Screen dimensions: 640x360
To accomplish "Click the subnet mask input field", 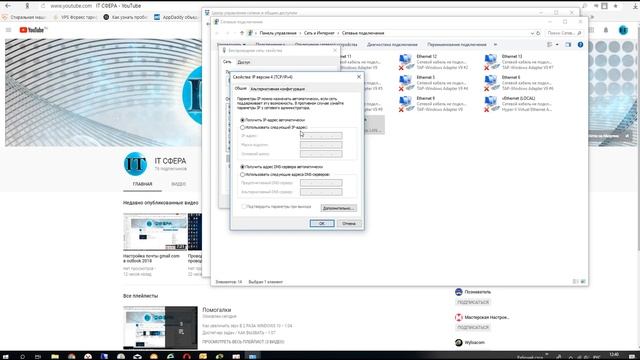I will coord(321,145).
